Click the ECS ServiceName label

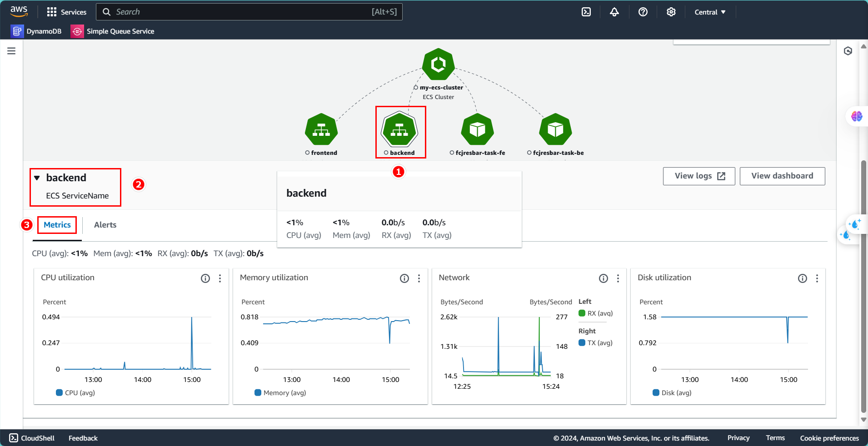point(77,196)
